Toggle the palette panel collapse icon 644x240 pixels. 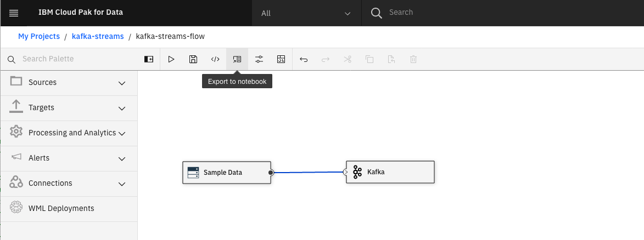[149, 60]
